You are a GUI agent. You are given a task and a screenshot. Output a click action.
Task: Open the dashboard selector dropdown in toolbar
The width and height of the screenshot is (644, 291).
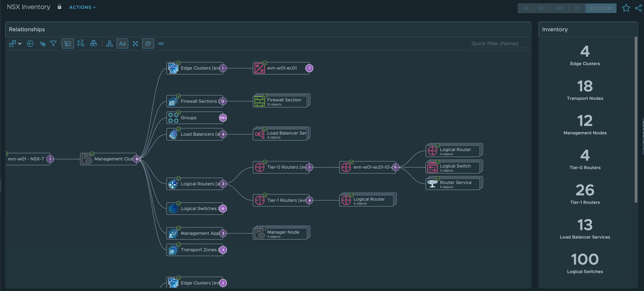[15, 44]
